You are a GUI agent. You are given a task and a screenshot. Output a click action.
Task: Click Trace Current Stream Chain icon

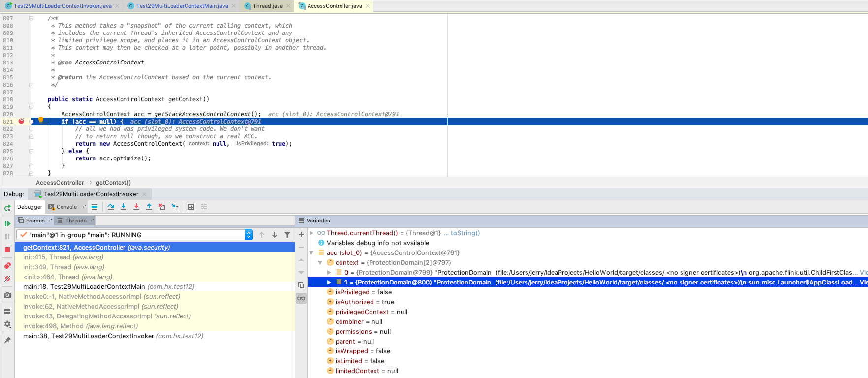point(204,207)
